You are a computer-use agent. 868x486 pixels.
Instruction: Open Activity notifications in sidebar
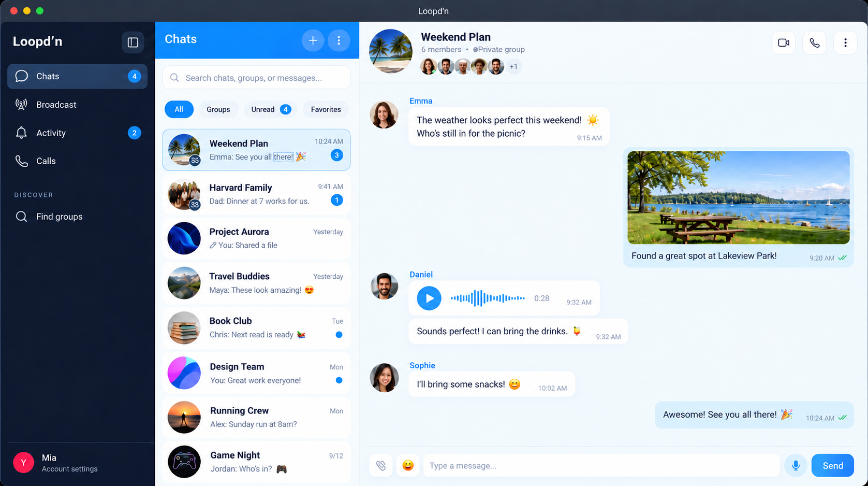(78, 133)
